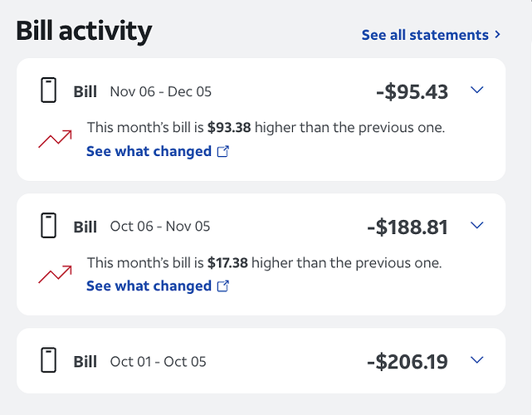This screenshot has width=532, height=415.
Task: Expand the Nov 06 - Dec 05 bill details
Action: [x=476, y=90]
